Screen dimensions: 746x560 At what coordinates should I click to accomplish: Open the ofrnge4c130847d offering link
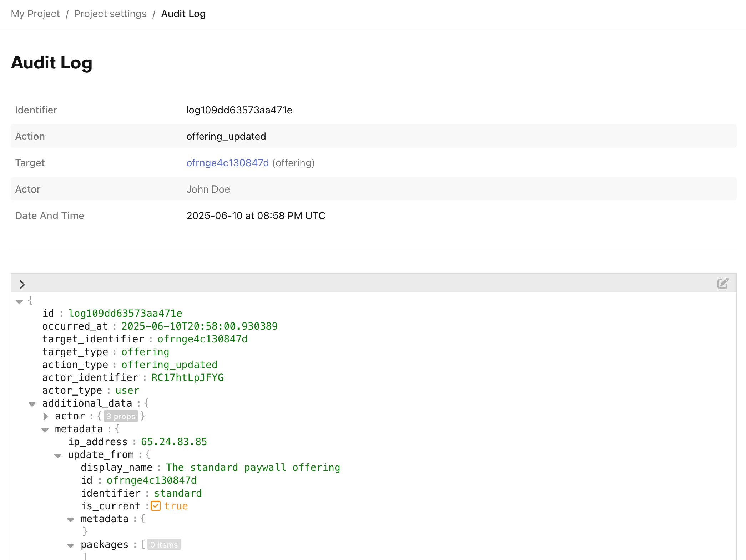[227, 163]
